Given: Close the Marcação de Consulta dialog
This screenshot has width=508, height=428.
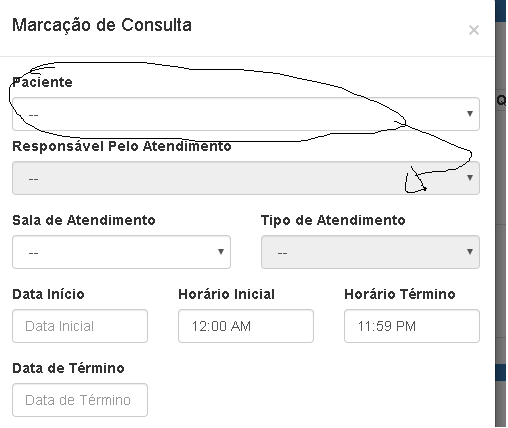Looking at the screenshot, I should pos(474,30).
